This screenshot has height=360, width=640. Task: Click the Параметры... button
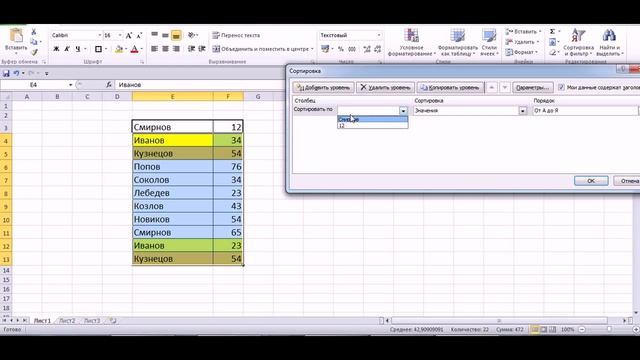[533, 87]
